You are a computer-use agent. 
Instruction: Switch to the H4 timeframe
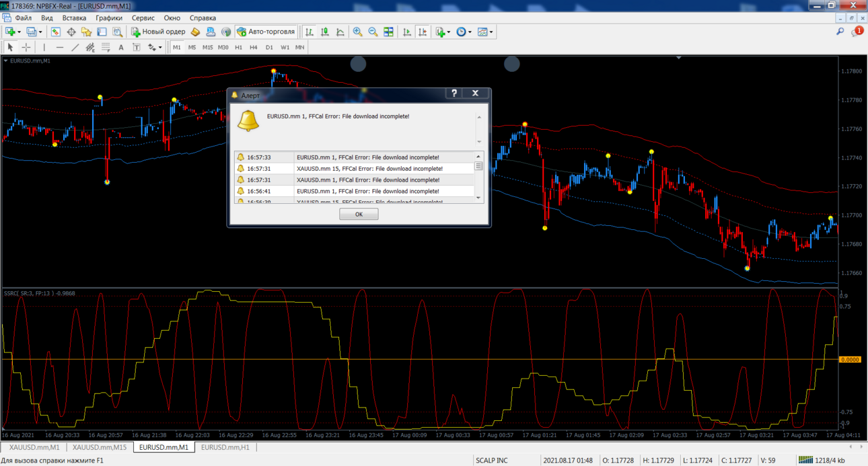point(254,47)
